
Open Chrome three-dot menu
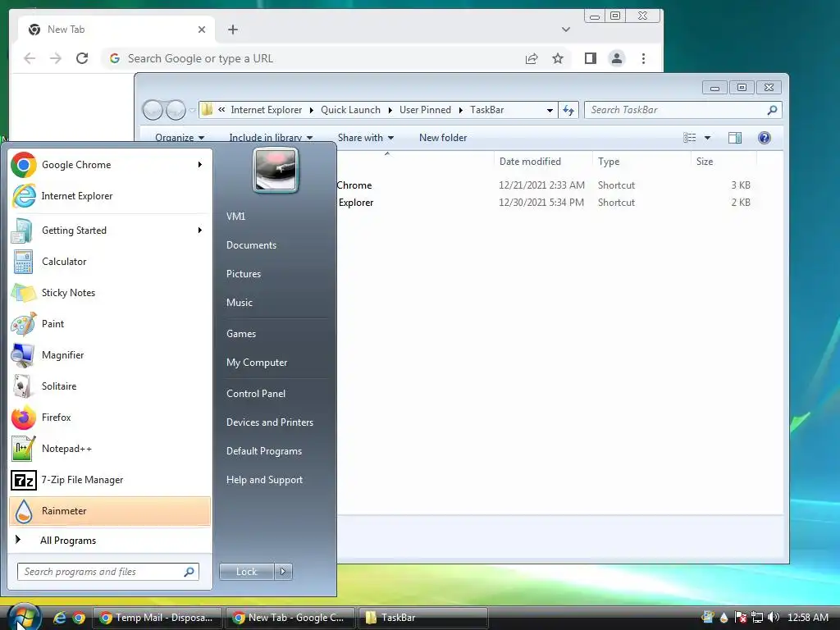click(x=643, y=58)
